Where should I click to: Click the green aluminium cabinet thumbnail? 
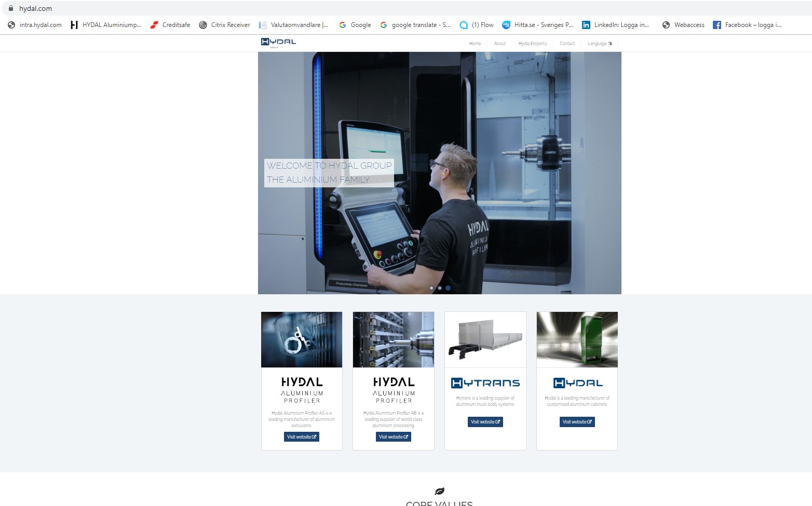point(577,339)
